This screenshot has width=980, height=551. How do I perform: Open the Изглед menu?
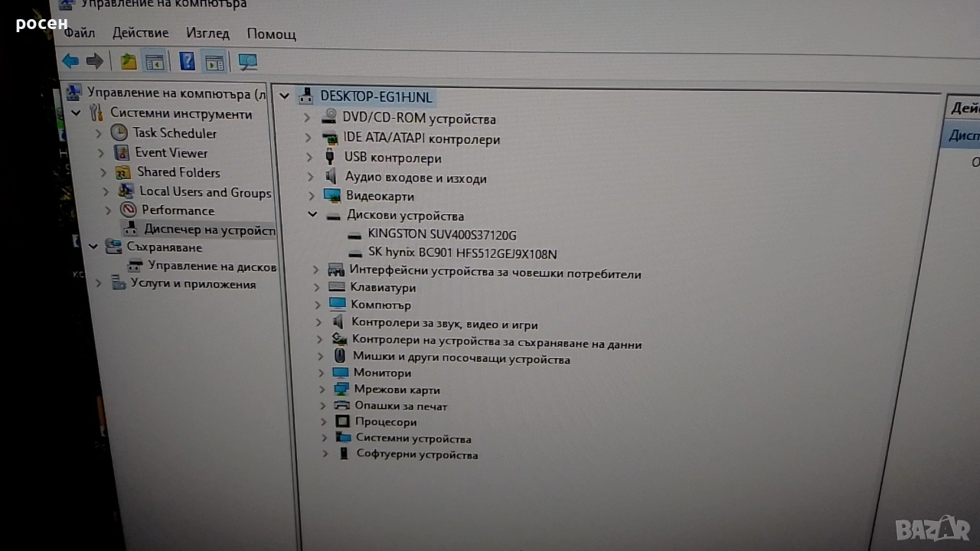tap(207, 33)
